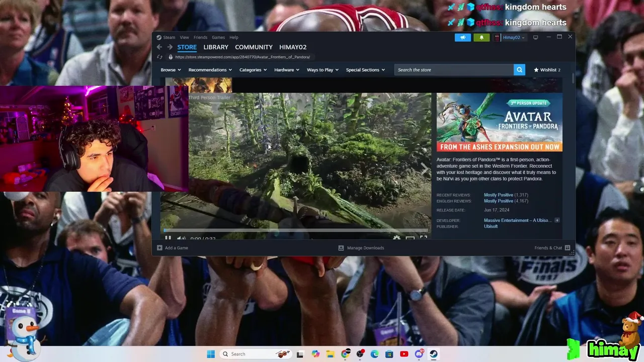Expand the Recommendations dropdown
This screenshot has width=644, height=362.
pos(210,70)
